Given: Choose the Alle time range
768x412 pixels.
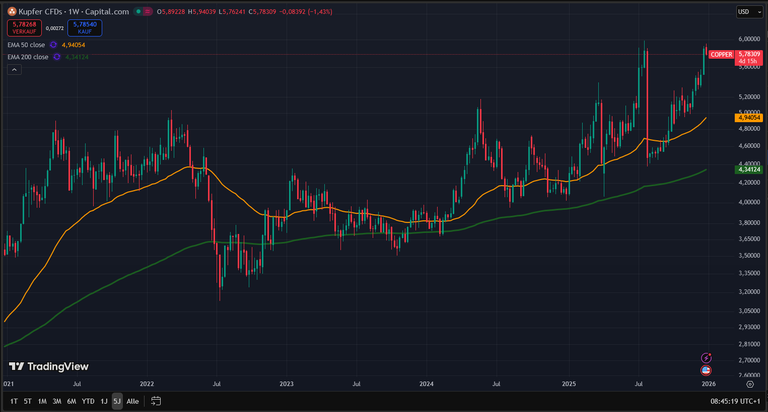Looking at the screenshot, I should [133, 400].
